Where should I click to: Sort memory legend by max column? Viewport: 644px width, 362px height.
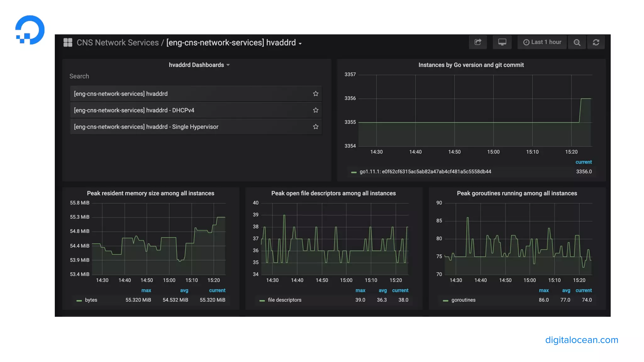pyautogui.click(x=146, y=290)
